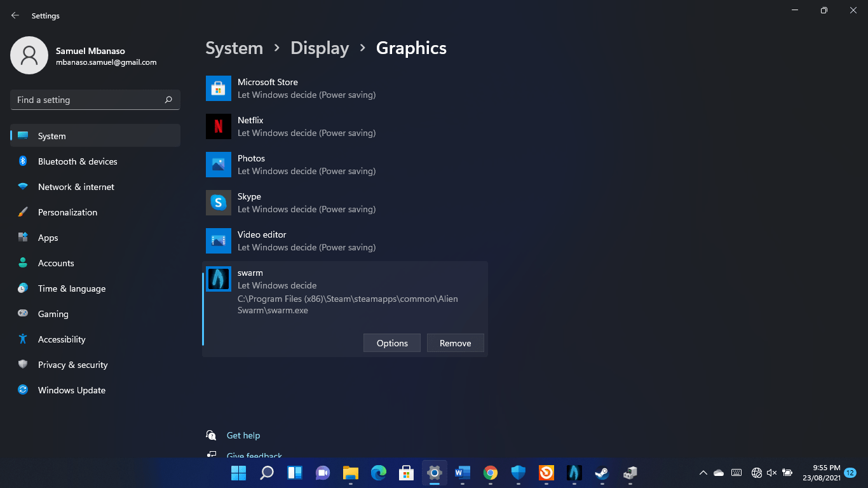
Task: Open File Explorer from taskbar
Action: tap(351, 473)
